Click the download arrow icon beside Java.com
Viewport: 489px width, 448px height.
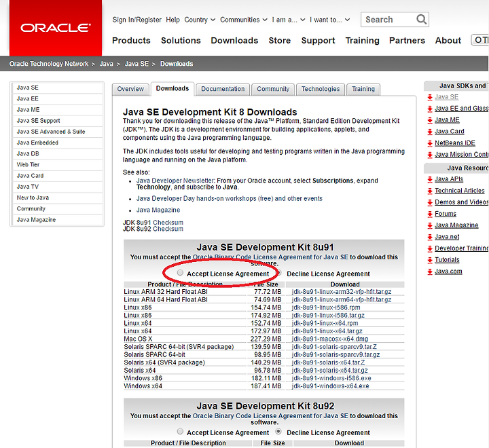430,272
